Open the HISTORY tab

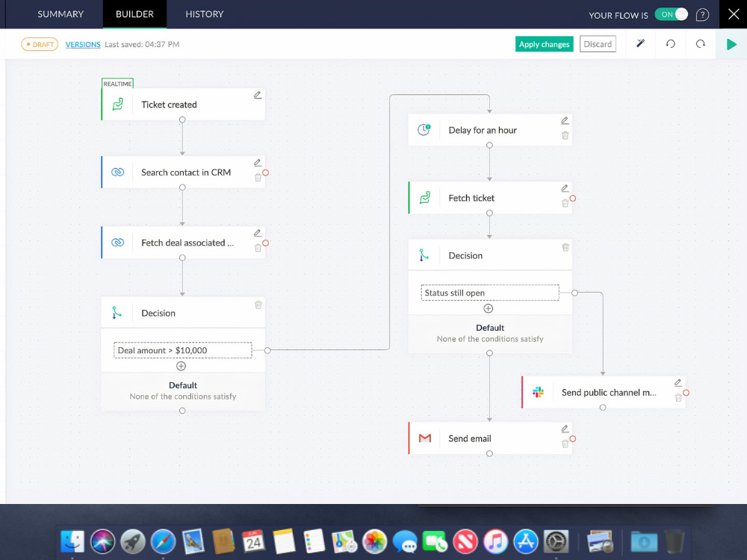(x=205, y=14)
